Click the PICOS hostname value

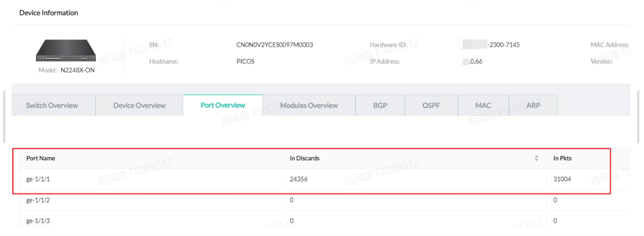(x=245, y=62)
